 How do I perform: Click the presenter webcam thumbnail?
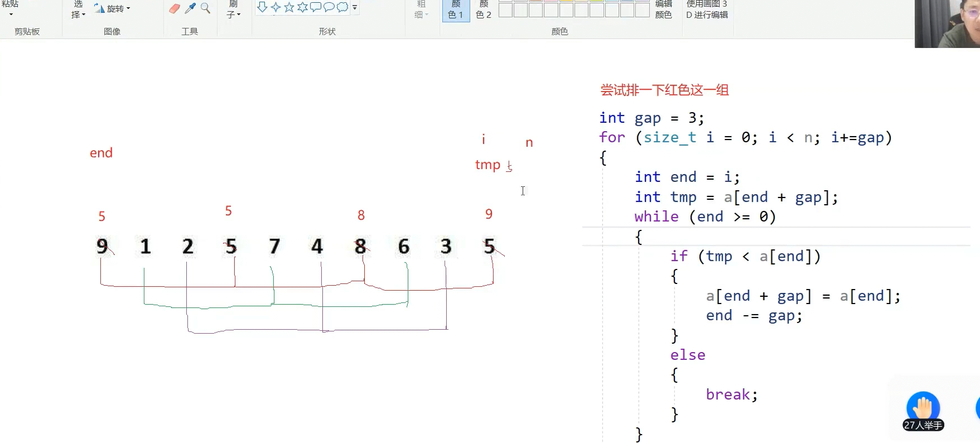tap(947, 23)
